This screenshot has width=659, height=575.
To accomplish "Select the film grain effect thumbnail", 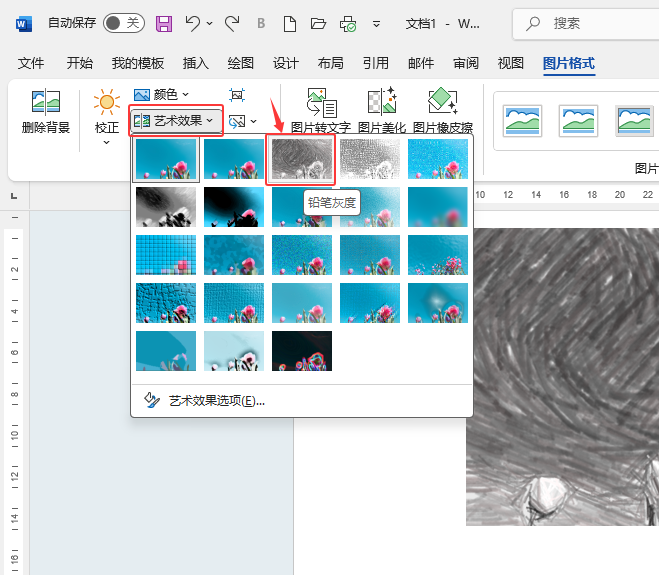I will point(302,255).
